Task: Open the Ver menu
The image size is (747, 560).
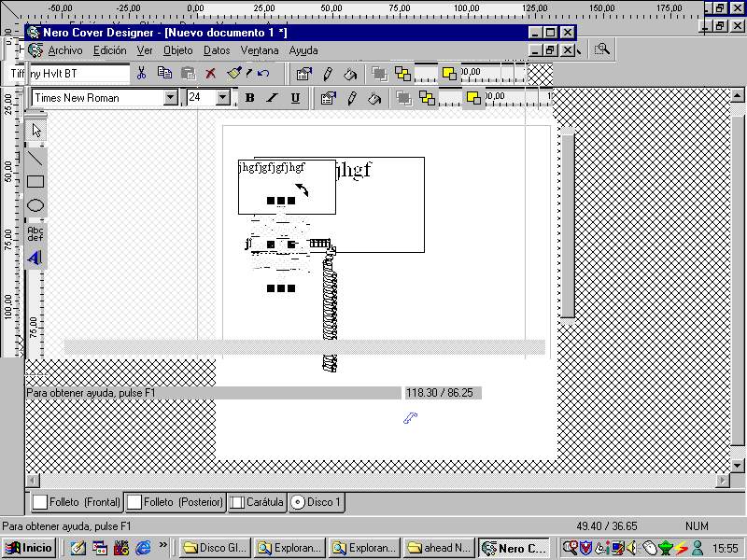Action: coord(145,50)
